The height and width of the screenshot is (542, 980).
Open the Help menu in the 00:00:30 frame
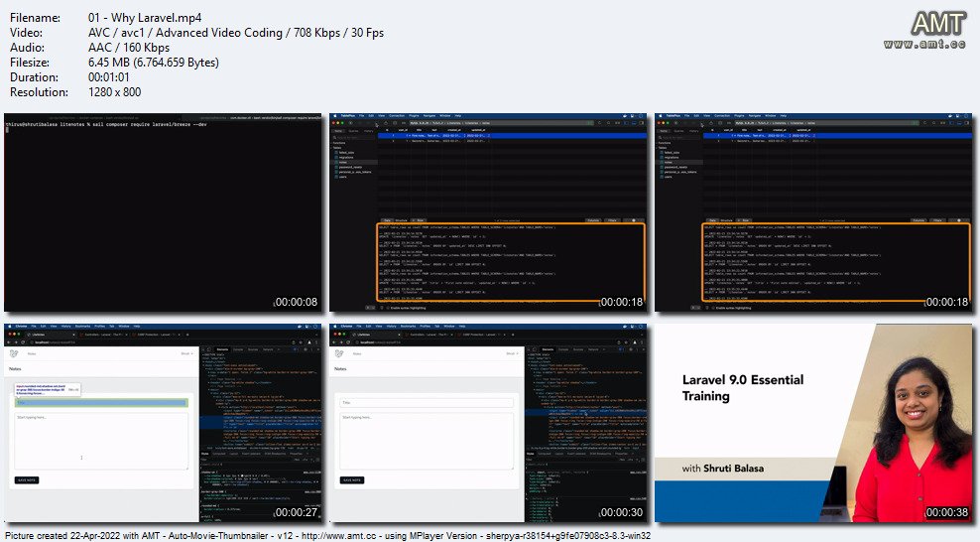462,327
